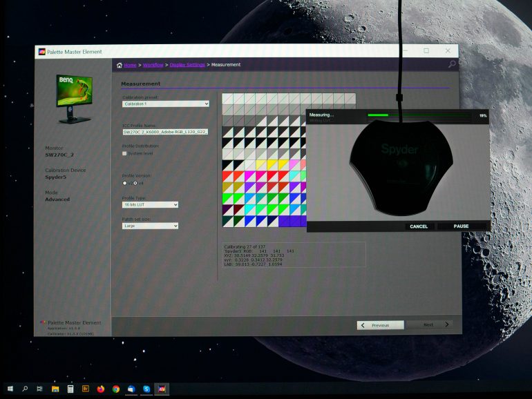Launch Adobe Bridge from the taskbar
532x399 pixels.
86,389
